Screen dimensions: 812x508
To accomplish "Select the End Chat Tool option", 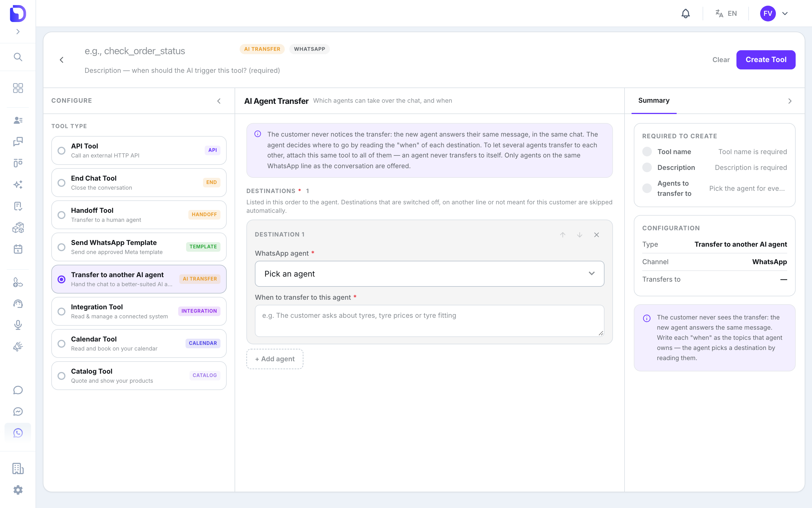I will (139, 182).
